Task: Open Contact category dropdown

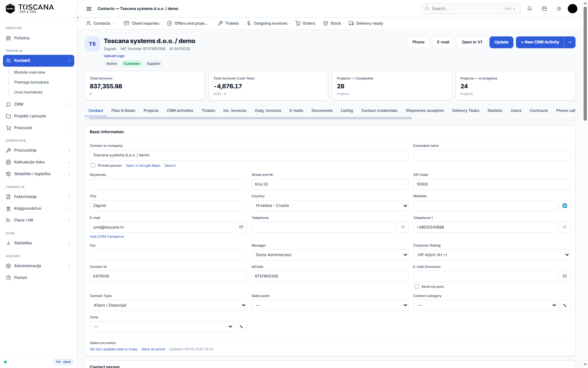Action: (485, 305)
